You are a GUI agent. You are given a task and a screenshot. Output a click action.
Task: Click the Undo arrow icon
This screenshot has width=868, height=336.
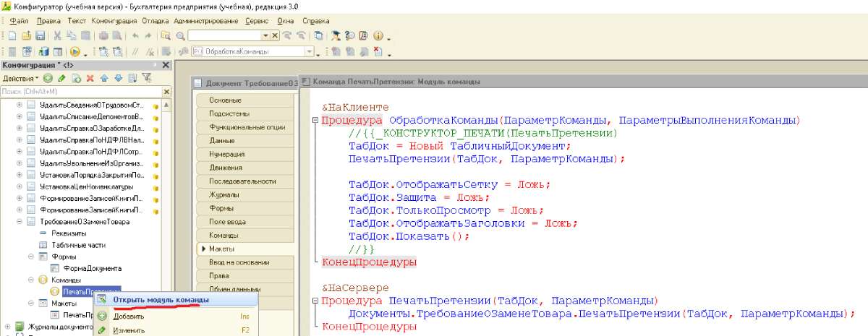point(135,35)
